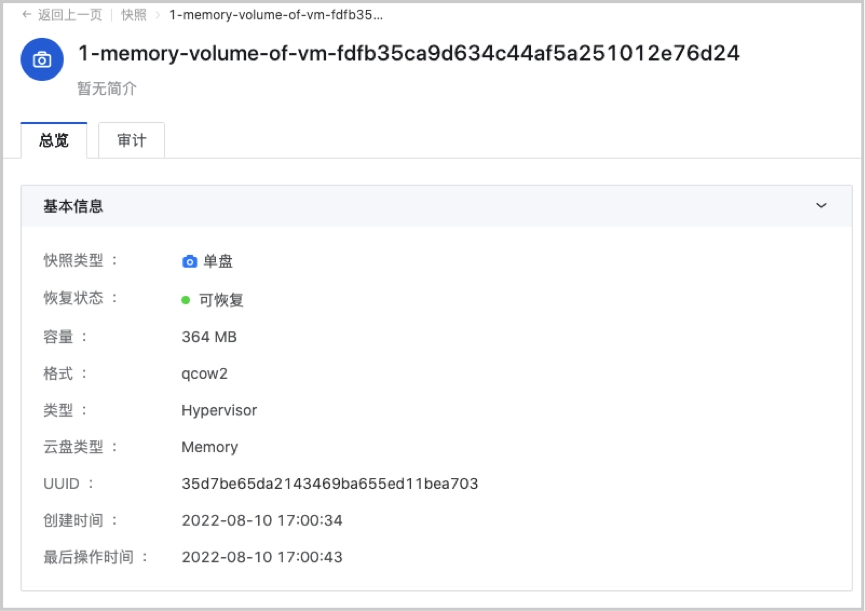The image size is (865, 611).
Task: Edit the 暂无简介 description text
Action: (x=107, y=89)
